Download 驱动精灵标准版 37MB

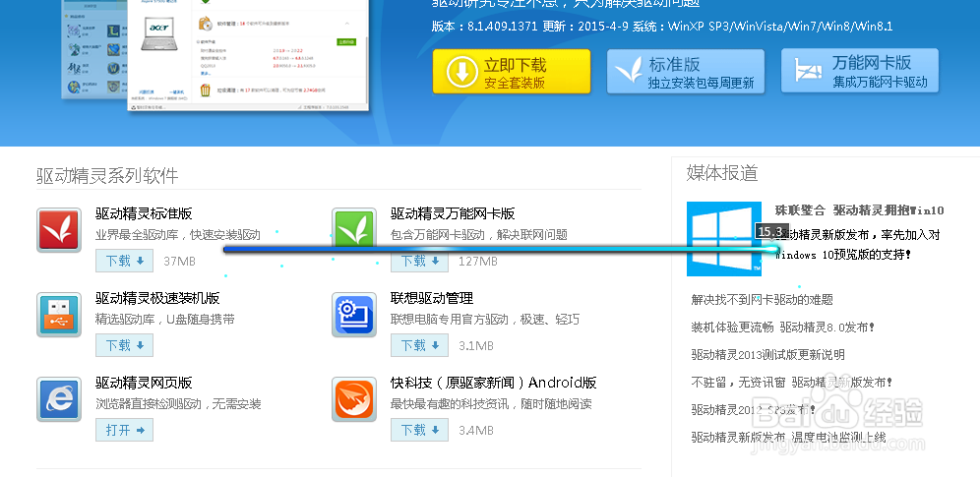coord(124,261)
